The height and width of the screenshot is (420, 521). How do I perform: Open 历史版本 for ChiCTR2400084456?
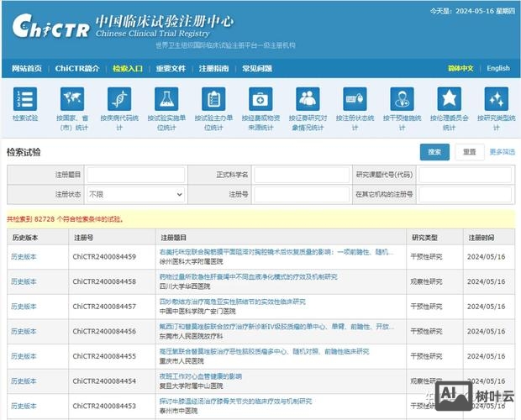(x=24, y=331)
